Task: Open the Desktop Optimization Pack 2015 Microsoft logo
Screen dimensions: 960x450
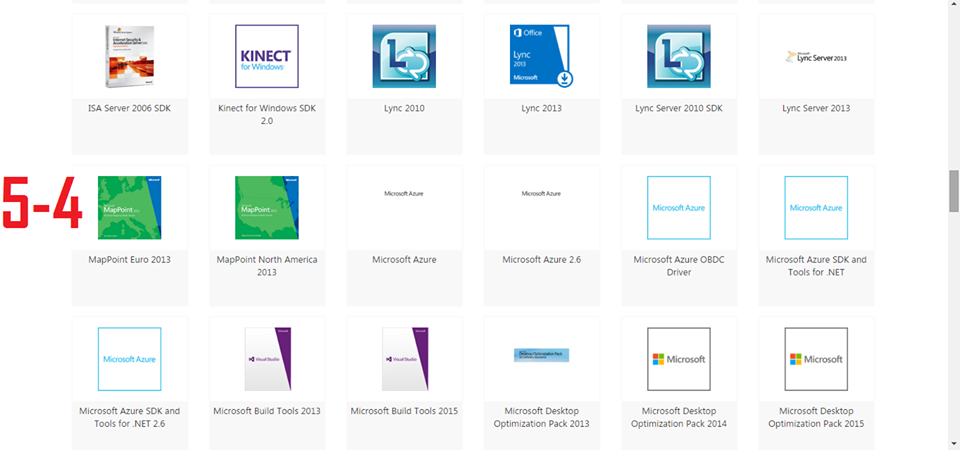Action: tap(816, 359)
